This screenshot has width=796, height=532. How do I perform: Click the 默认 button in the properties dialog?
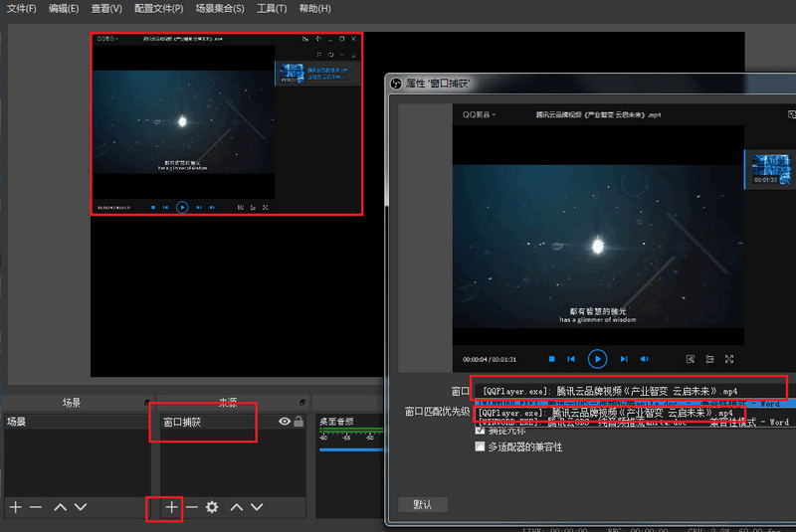tap(422, 504)
